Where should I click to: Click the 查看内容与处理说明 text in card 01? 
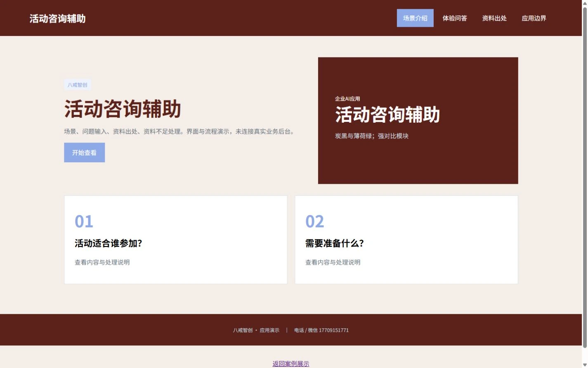(x=102, y=262)
